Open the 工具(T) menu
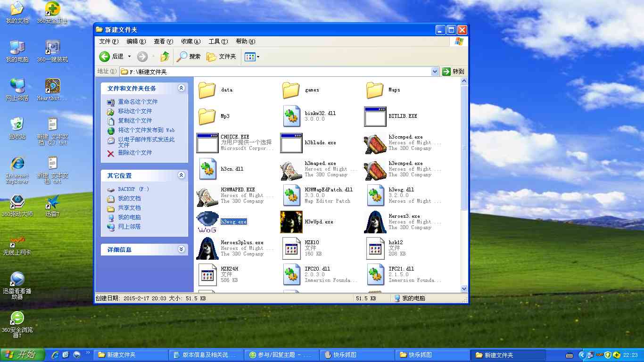 point(218,41)
